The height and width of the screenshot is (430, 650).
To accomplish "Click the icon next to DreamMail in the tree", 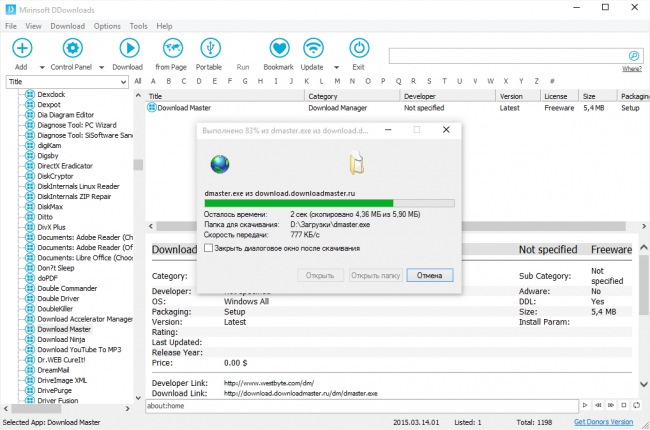I will click(x=30, y=370).
